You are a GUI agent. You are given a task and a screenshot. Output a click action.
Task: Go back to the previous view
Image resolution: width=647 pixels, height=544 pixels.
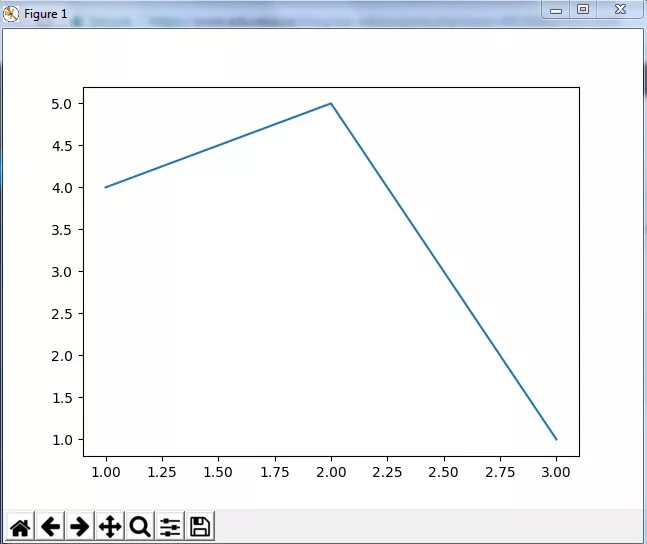pyautogui.click(x=50, y=526)
